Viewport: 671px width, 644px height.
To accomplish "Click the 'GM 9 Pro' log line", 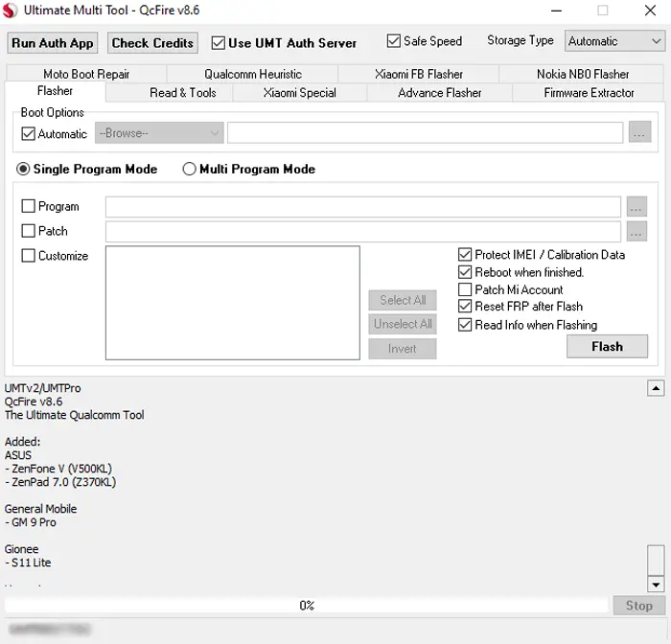I will pyautogui.click(x=31, y=522).
